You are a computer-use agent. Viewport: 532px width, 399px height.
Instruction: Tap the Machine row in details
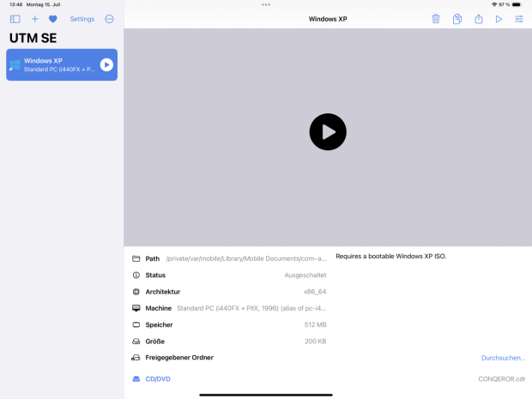tap(229, 308)
